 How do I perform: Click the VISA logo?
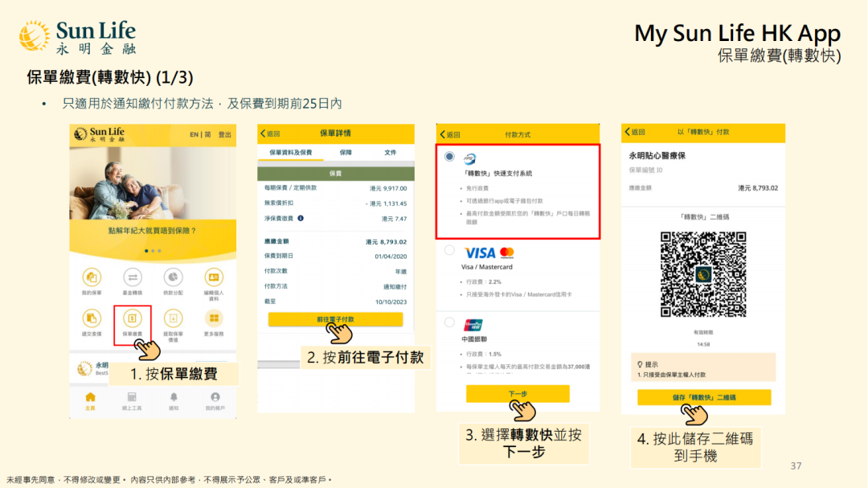tap(480, 253)
